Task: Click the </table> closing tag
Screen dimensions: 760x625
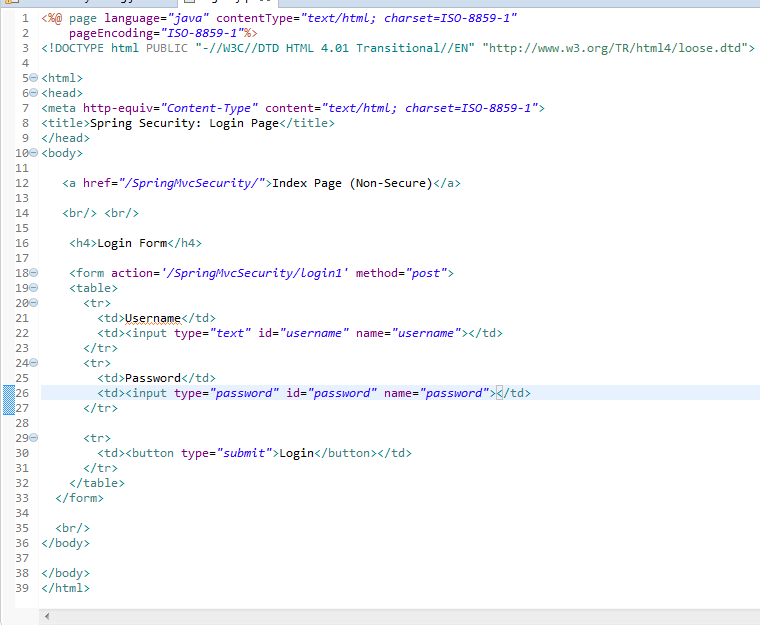Action: click(x=97, y=483)
